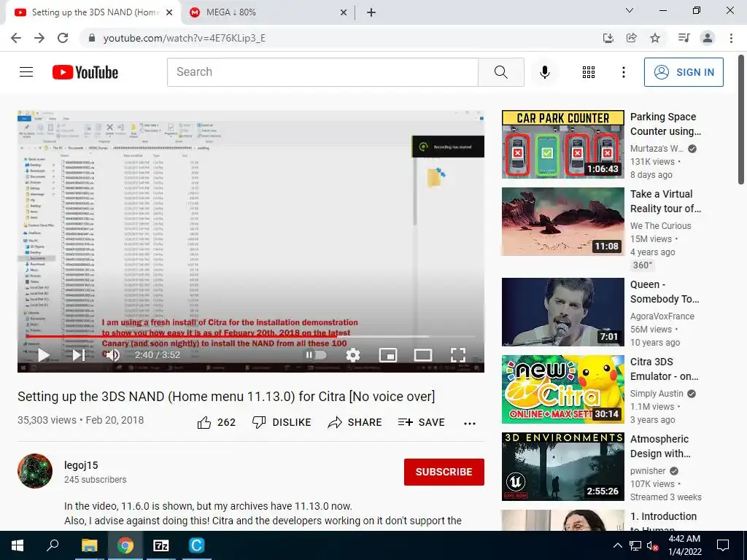Go to the YouTube home logo
This screenshot has height=560, width=747.
click(x=85, y=72)
